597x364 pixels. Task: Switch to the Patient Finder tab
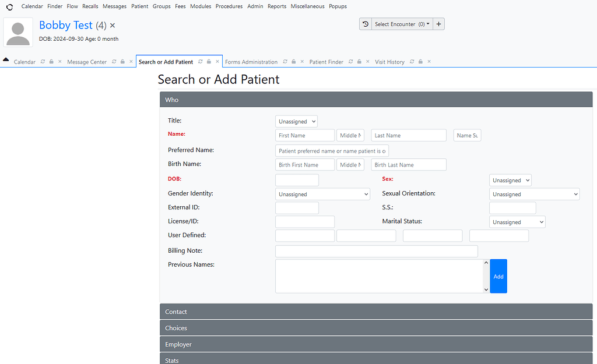[x=325, y=61]
